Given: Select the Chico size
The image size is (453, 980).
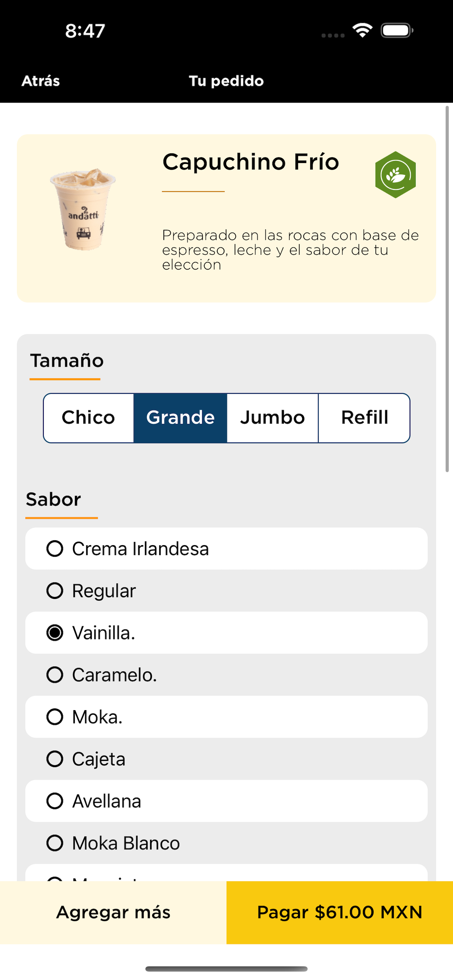Looking at the screenshot, I should tap(88, 418).
